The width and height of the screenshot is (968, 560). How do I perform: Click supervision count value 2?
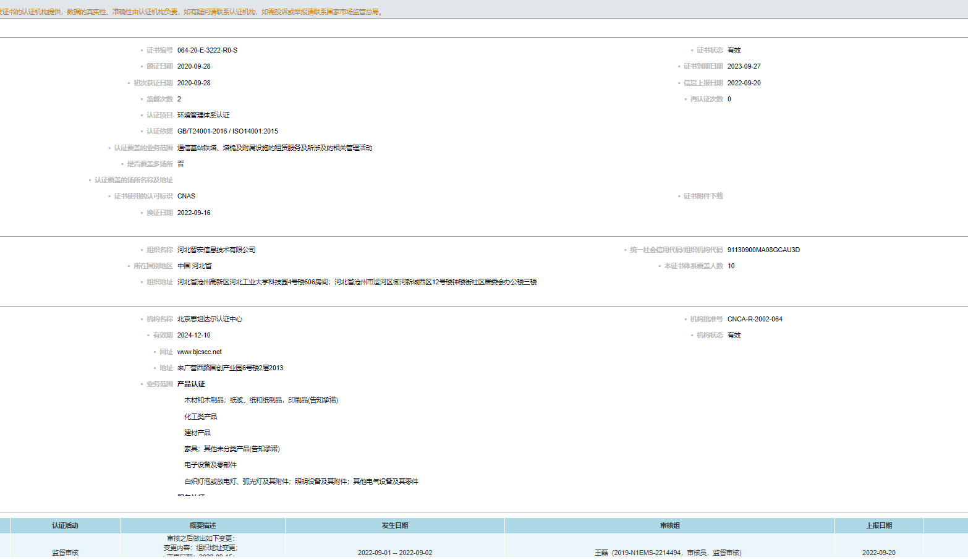[x=179, y=99]
